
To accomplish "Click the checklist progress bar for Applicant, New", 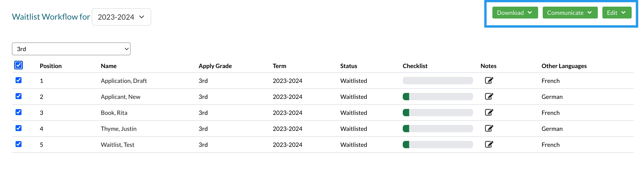I will [437, 97].
